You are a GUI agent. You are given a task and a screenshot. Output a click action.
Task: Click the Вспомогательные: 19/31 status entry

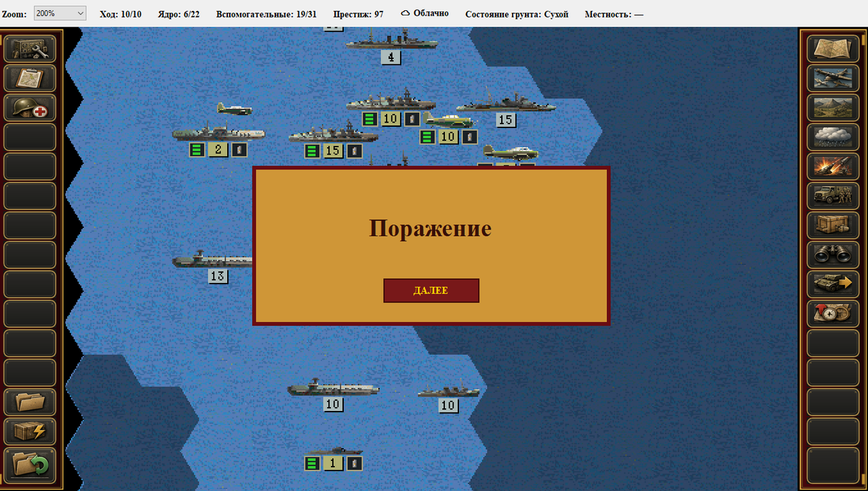coord(267,14)
